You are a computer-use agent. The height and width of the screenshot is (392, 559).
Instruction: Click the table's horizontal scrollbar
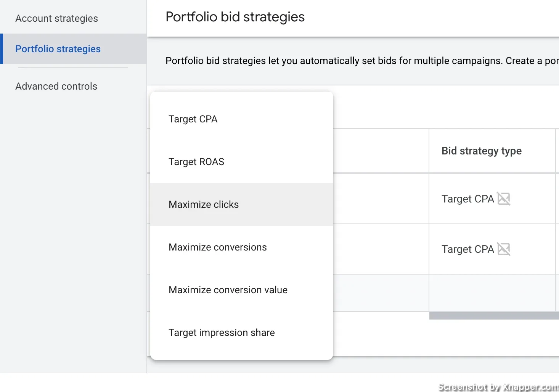(494, 316)
